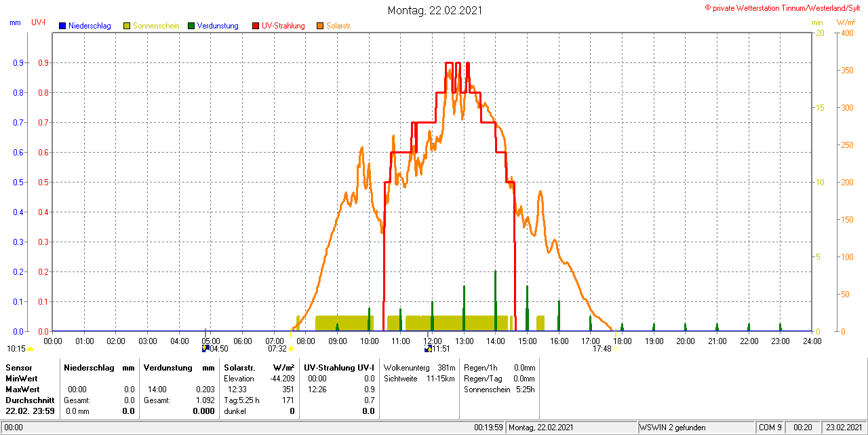Viewport: 868px width, 435px height.
Task: Click the Durchschnitt row label
Action: [x=30, y=400]
